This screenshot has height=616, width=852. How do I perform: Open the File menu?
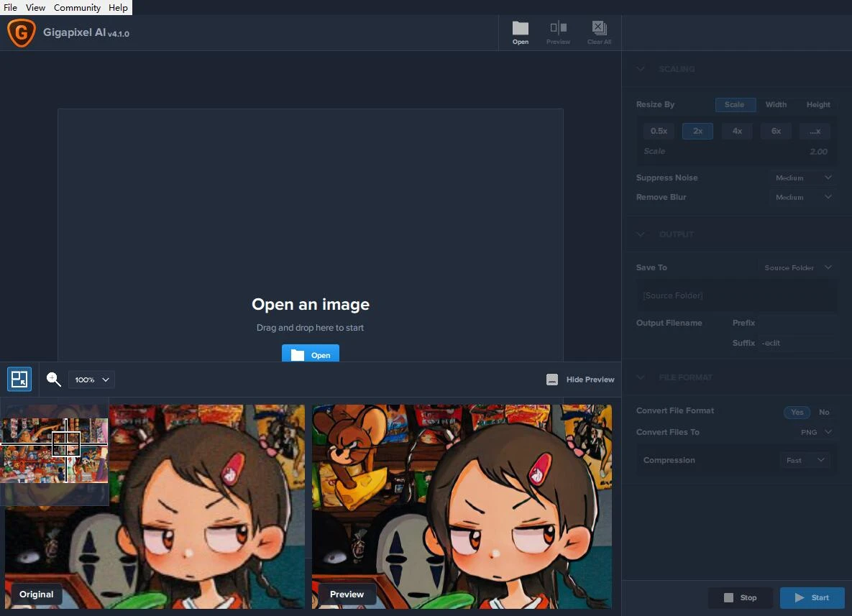click(11, 7)
